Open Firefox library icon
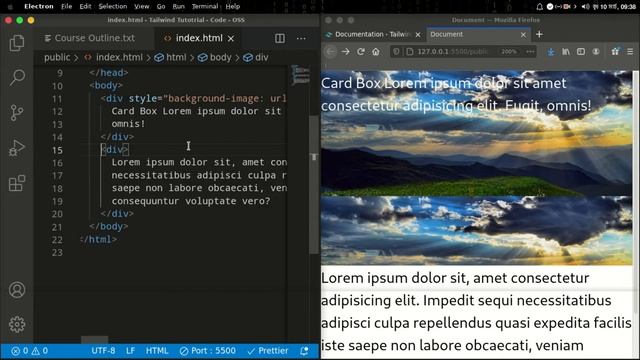 coord(566,52)
